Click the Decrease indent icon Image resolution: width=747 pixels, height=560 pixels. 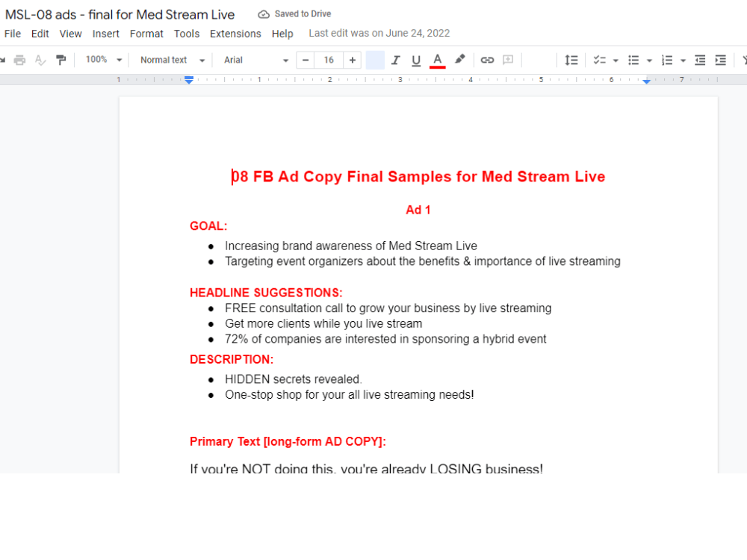[x=700, y=60]
